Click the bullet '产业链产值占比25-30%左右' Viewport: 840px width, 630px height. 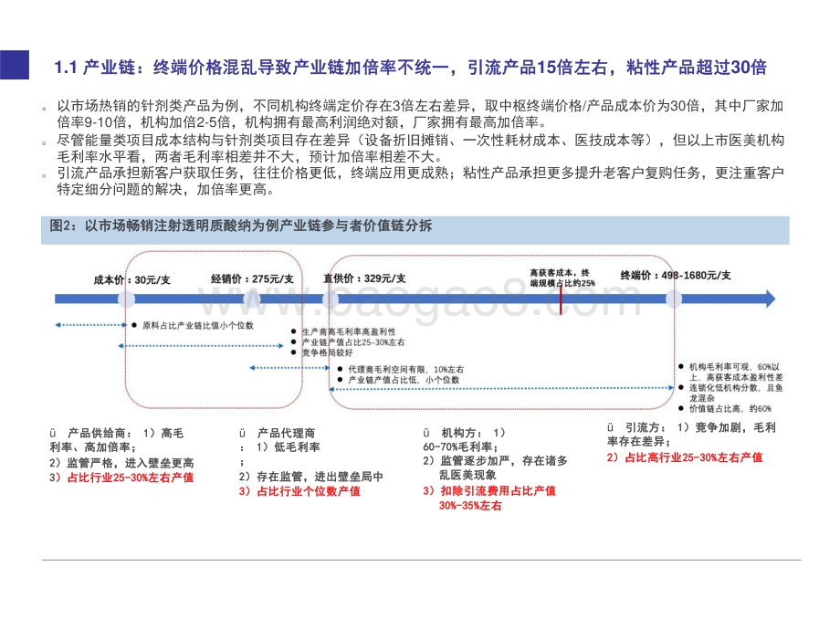[353, 342]
